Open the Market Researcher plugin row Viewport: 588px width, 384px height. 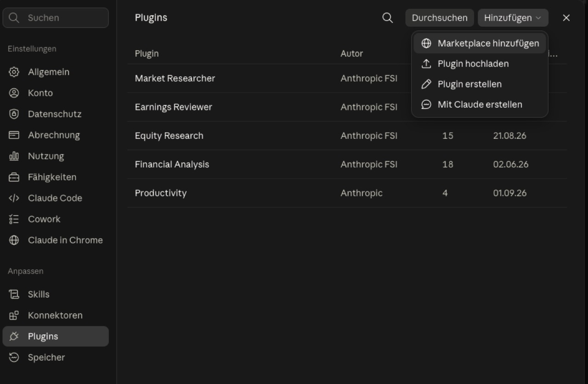coord(347,79)
